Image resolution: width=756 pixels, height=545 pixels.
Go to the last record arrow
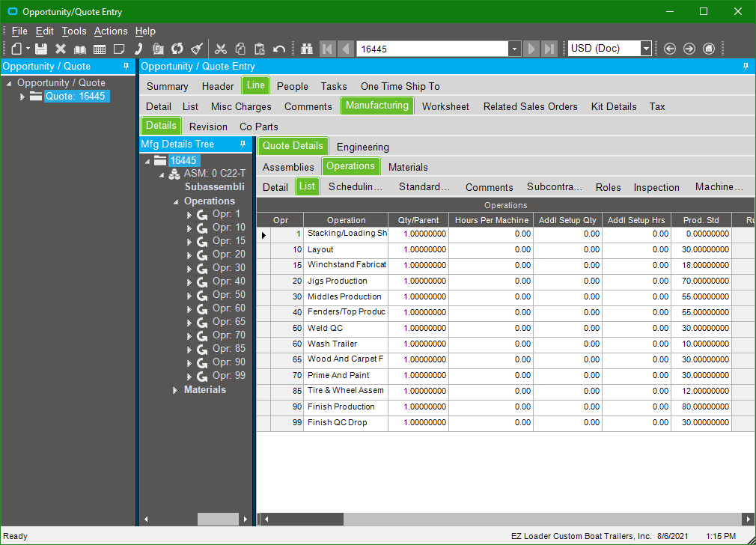point(549,49)
